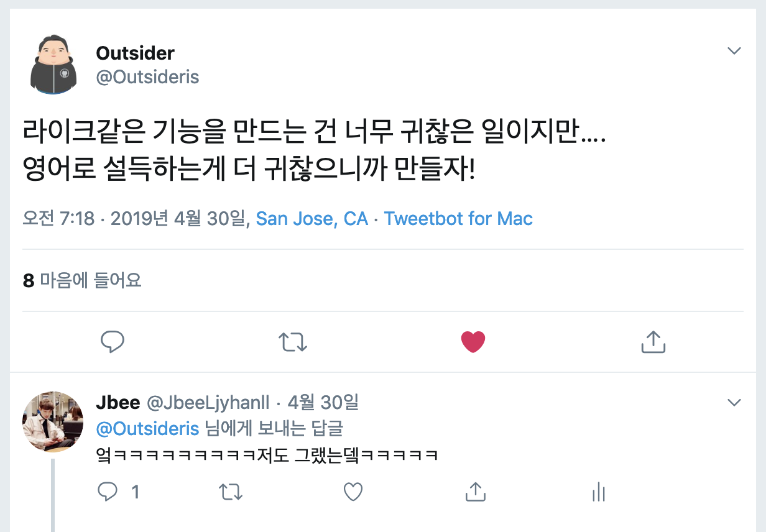This screenshot has height=532, width=766.
Task: Like Jbee's reply with heart icon
Action: (x=353, y=492)
